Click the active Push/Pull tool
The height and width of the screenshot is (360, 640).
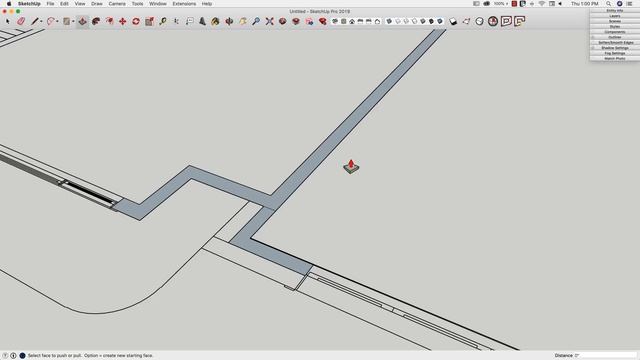tap(82, 21)
